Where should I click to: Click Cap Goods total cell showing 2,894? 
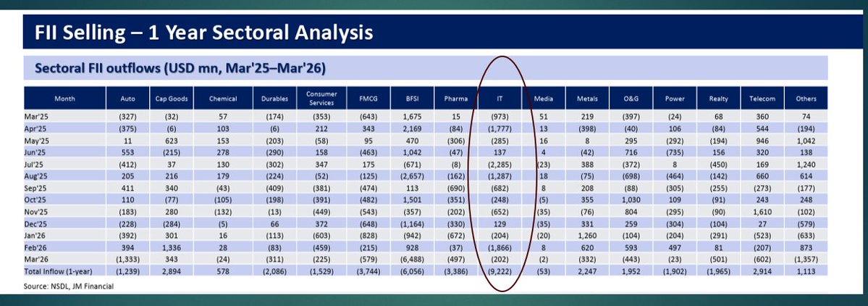pyautogui.click(x=172, y=271)
